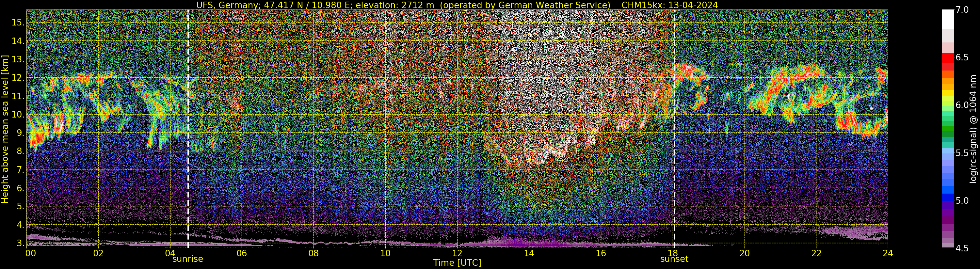
Task: Pick the red colorbar band beside 6.5
Action: [948, 58]
